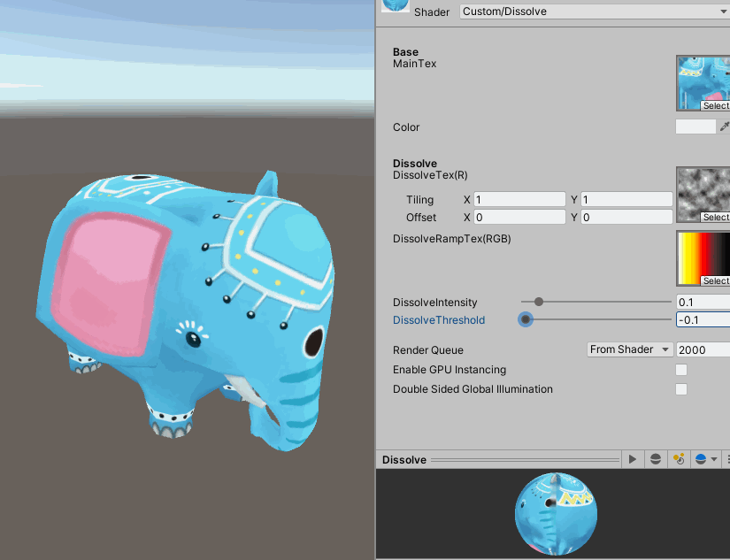Open the Render Queue From Shader dropdown
This screenshot has width=730, height=560.
(x=630, y=349)
